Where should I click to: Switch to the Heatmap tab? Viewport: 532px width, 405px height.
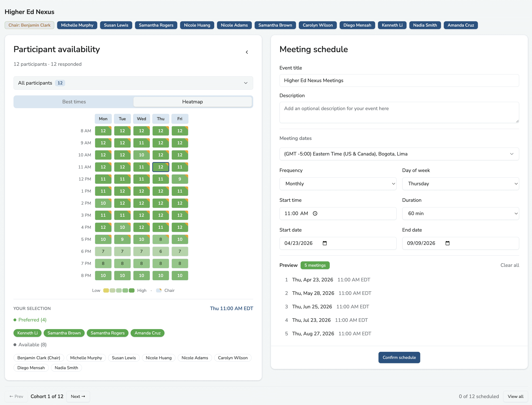pos(192,102)
